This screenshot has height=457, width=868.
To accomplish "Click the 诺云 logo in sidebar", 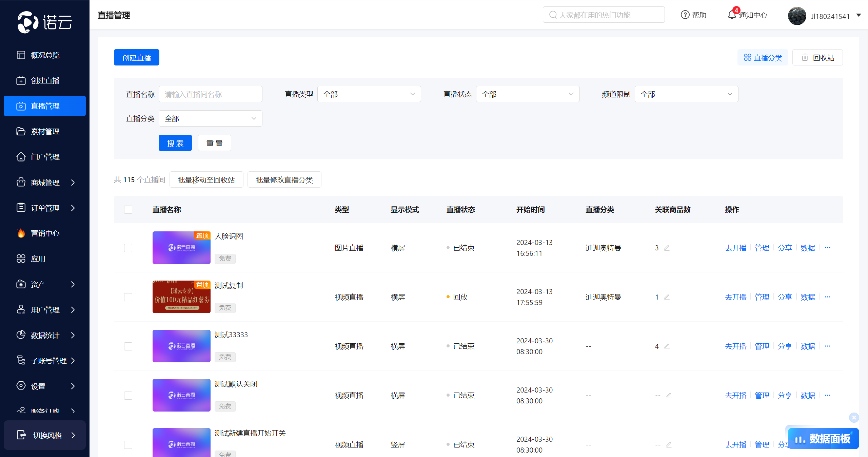I will point(45,22).
